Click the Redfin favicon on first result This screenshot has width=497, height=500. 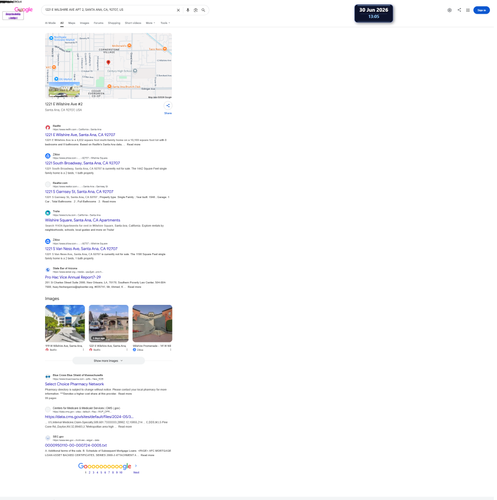(48, 127)
